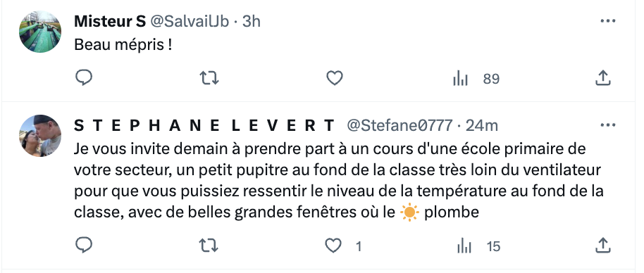Visit the @SalvaiUb handle

(x=190, y=21)
